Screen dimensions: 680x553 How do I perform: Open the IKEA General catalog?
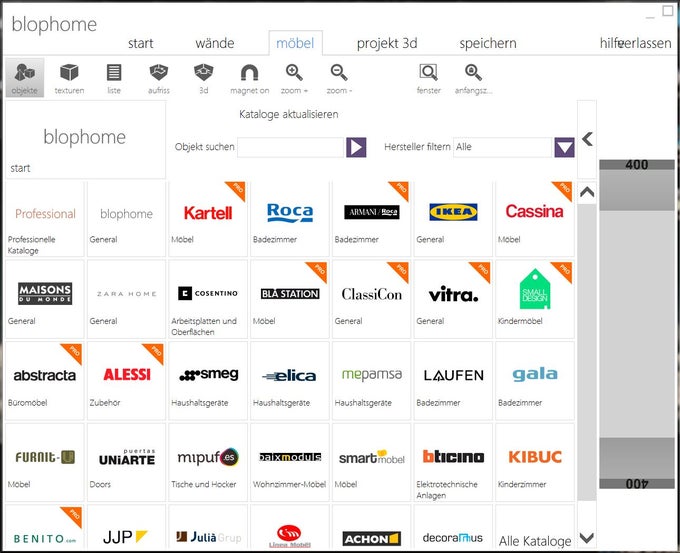tap(453, 219)
